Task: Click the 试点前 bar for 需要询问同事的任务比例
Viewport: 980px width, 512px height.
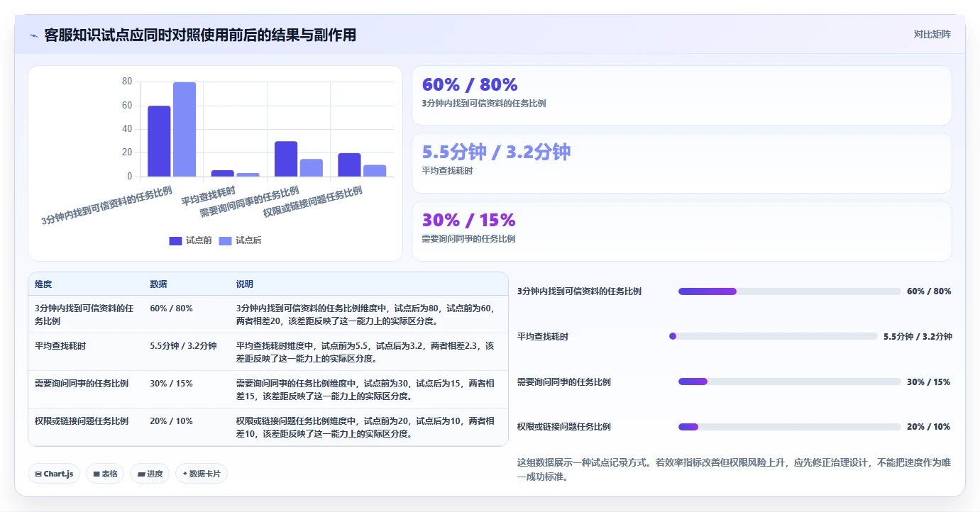Action: click(286, 159)
